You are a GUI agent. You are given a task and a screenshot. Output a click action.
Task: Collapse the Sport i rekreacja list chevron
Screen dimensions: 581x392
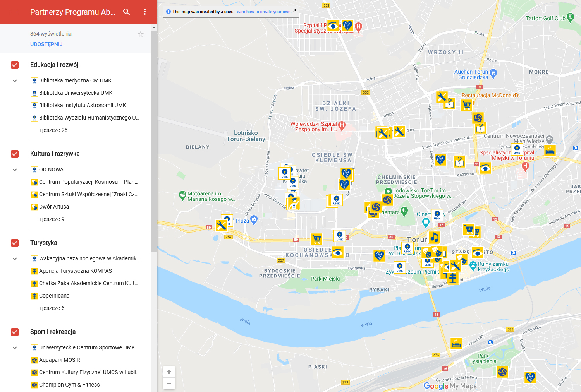(x=15, y=348)
